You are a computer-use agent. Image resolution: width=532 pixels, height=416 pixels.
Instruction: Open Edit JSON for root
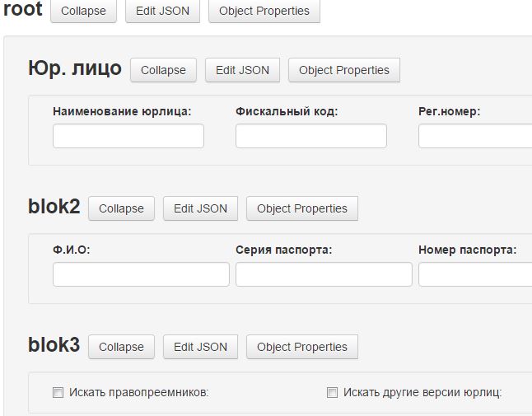click(x=162, y=12)
